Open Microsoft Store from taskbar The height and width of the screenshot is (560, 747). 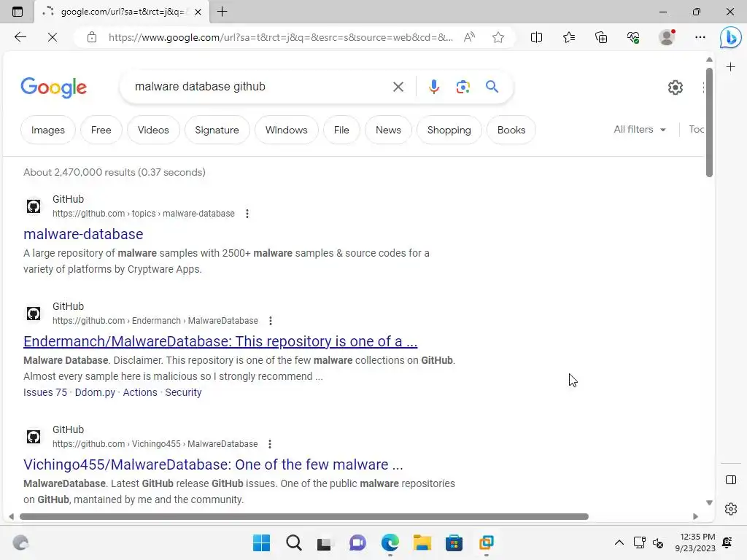pos(454,542)
